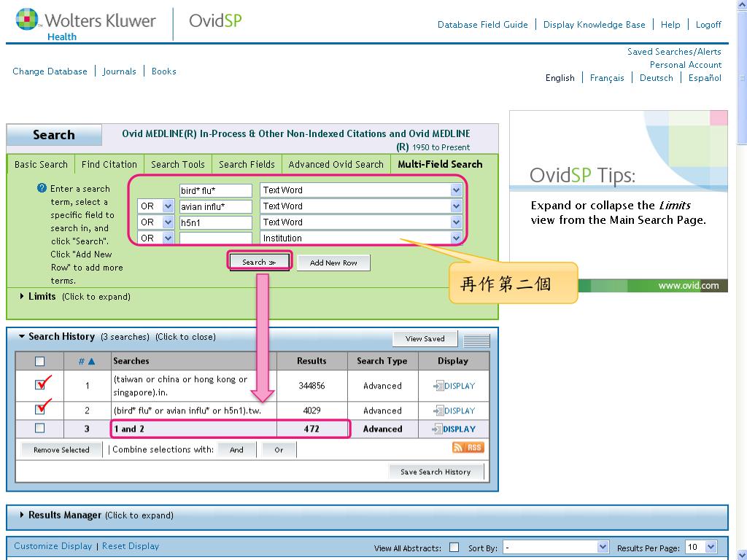The width and height of the screenshot is (747, 560).
Task: Click the h5n1 term field
Action: coord(216,222)
